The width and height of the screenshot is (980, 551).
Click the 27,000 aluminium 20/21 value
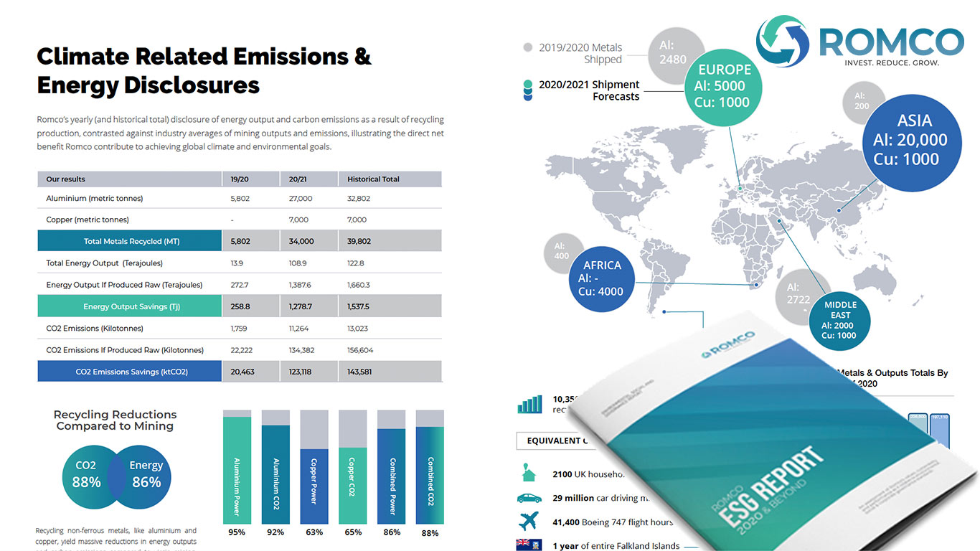[x=301, y=198]
